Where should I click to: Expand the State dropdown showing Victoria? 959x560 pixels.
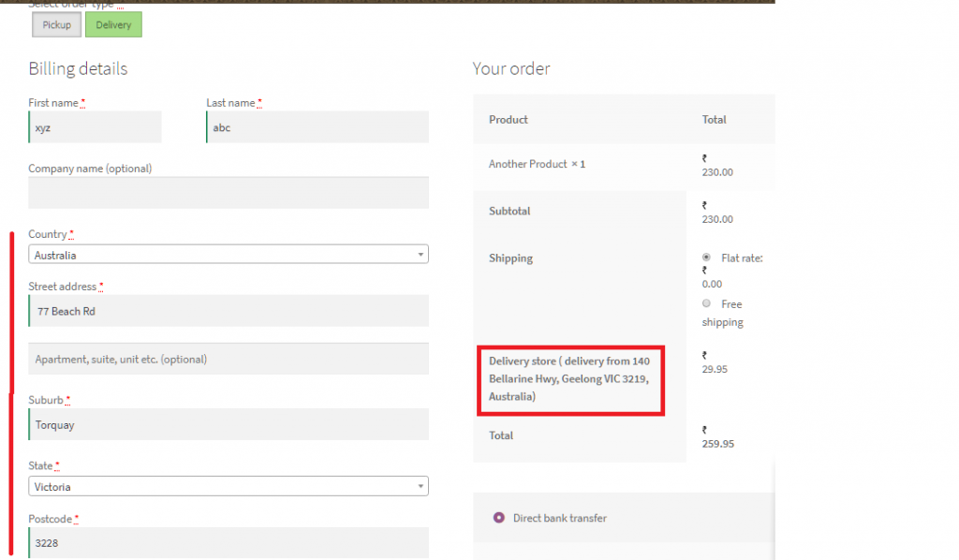click(229, 487)
